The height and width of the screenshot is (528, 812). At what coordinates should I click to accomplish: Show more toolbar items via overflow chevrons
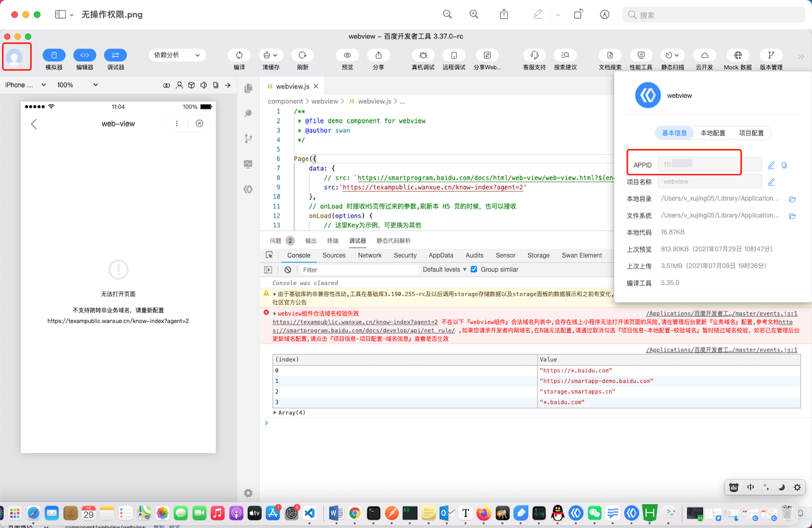pyautogui.click(x=801, y=56)
